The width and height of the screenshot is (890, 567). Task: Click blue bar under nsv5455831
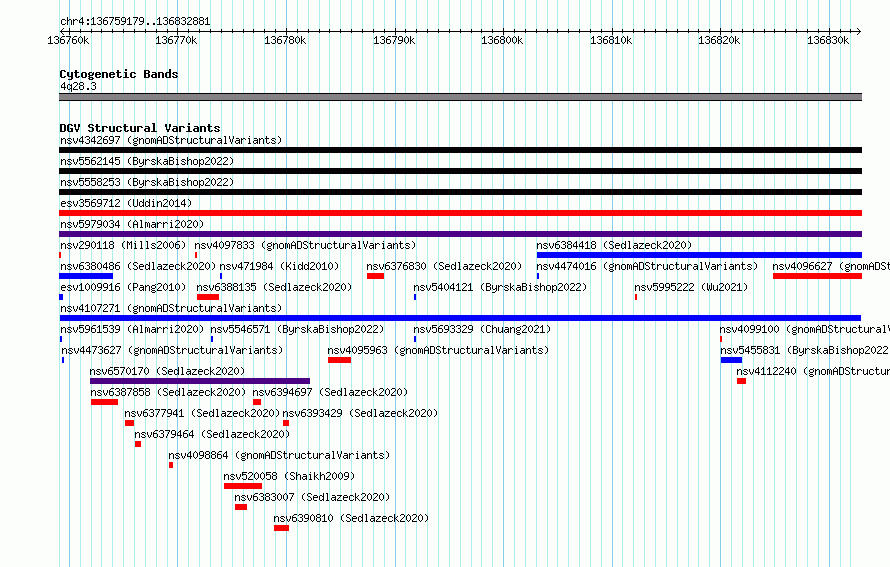[731, 360]
